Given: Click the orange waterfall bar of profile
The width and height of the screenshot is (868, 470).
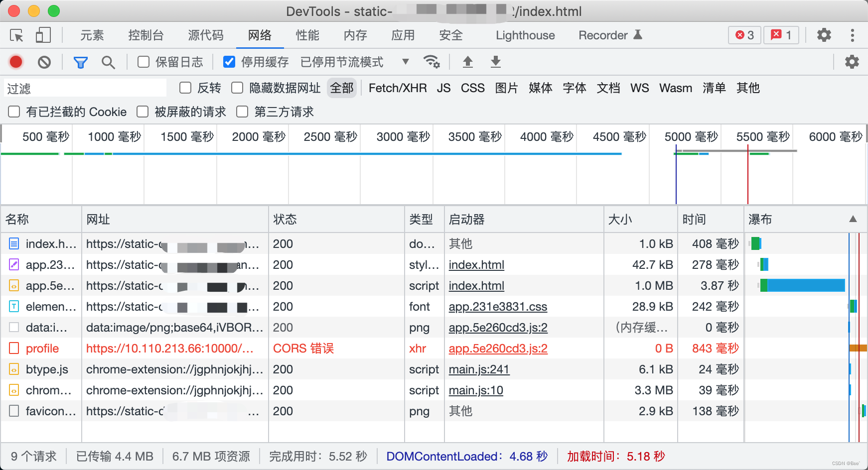Looking at the screenshot, I should click(x=858, y=348).
